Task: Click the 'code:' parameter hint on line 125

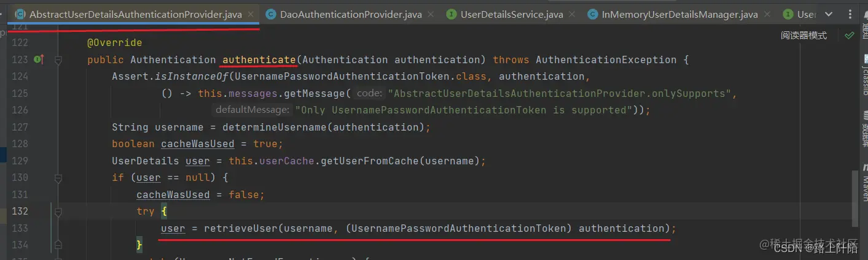Action: pos(369,93)
